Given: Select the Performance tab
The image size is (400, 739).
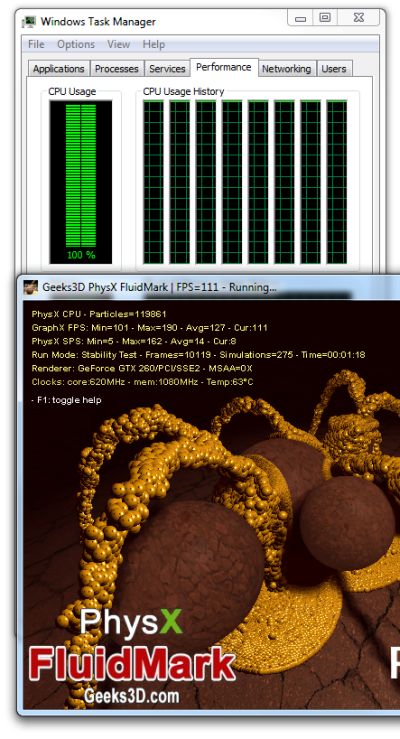Looking at the screenshot, I should click(x=223, y=67).
